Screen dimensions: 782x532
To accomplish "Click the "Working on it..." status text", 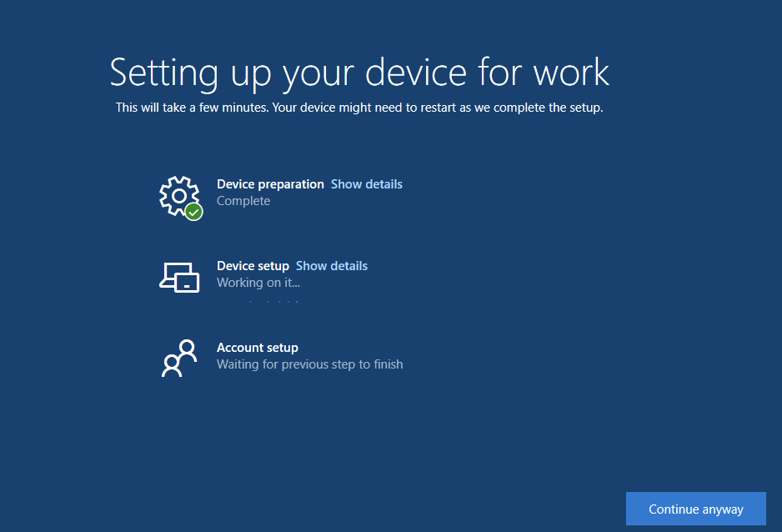I will click(x=258, y=283).
